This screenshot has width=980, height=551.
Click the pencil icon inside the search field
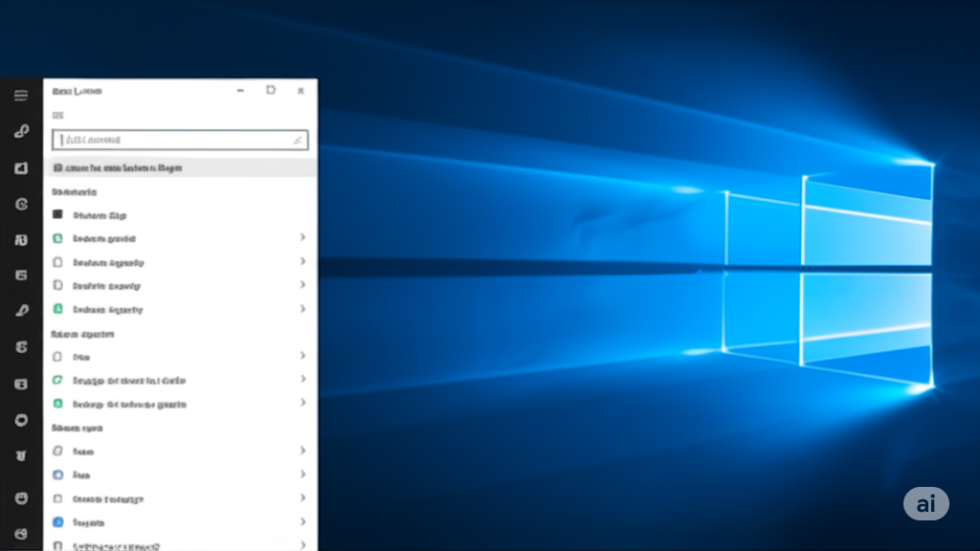pos(298,141)
